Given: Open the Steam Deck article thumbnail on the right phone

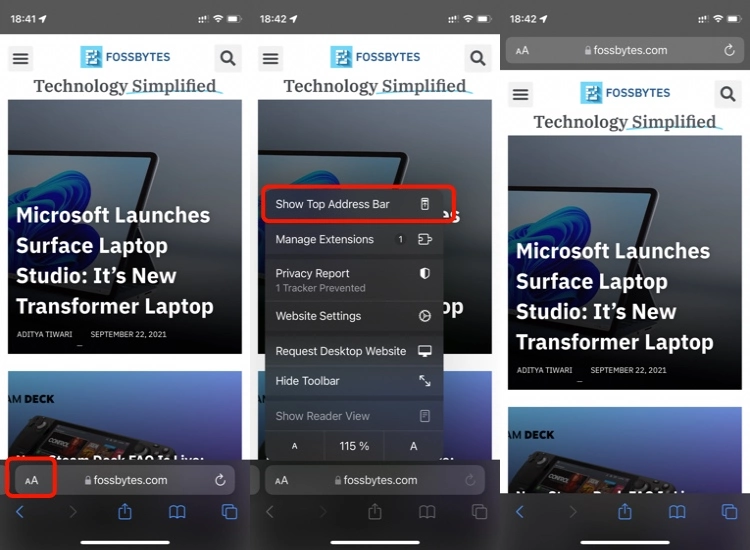Looking at the screenshot, I should click(x=625, y=450).
